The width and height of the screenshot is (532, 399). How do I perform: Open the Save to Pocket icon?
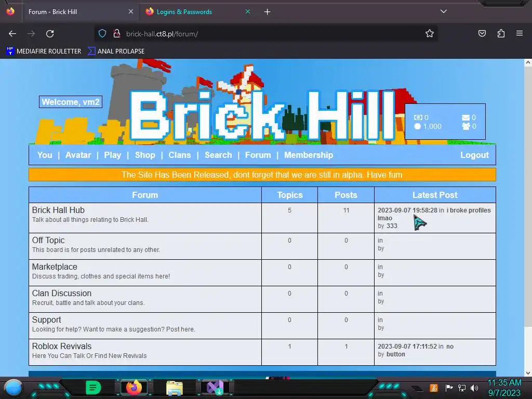482,33
